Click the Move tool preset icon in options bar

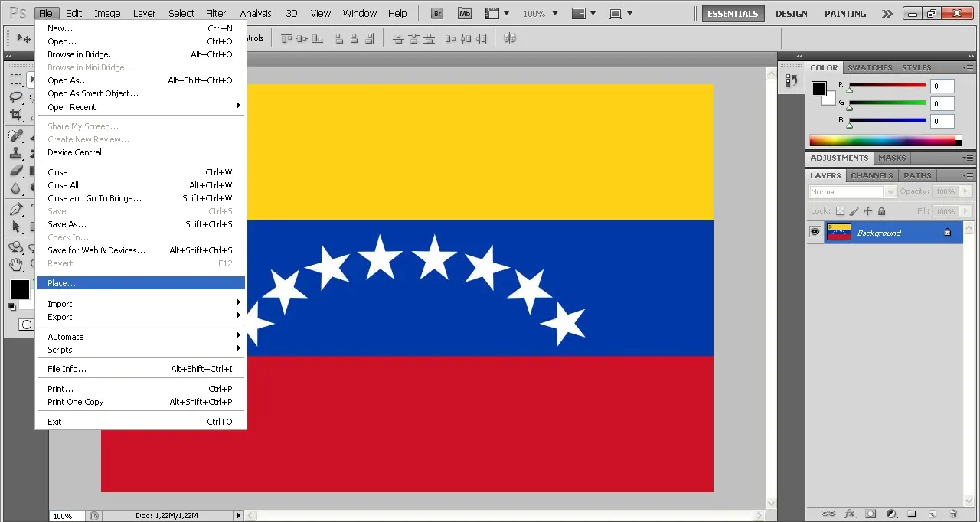23,38
